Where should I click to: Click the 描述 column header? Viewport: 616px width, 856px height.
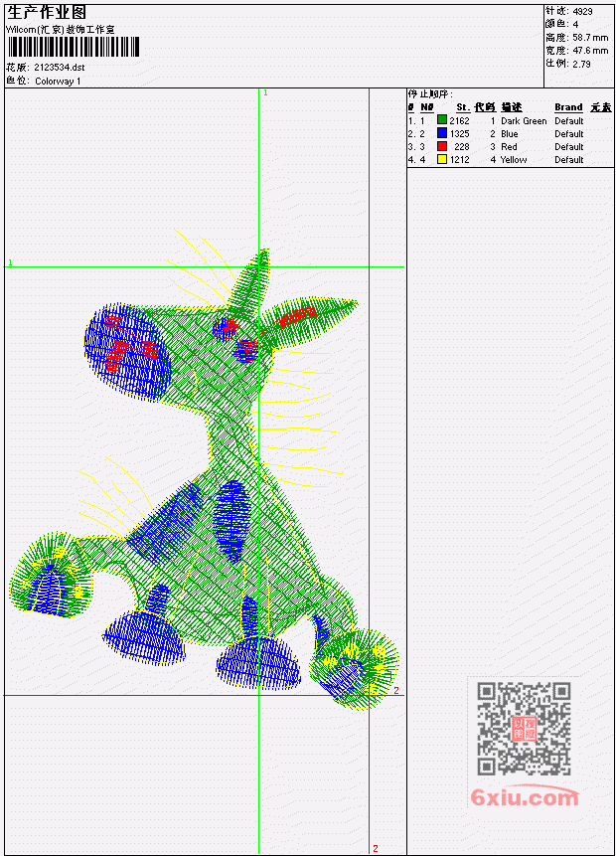point(512,107)
